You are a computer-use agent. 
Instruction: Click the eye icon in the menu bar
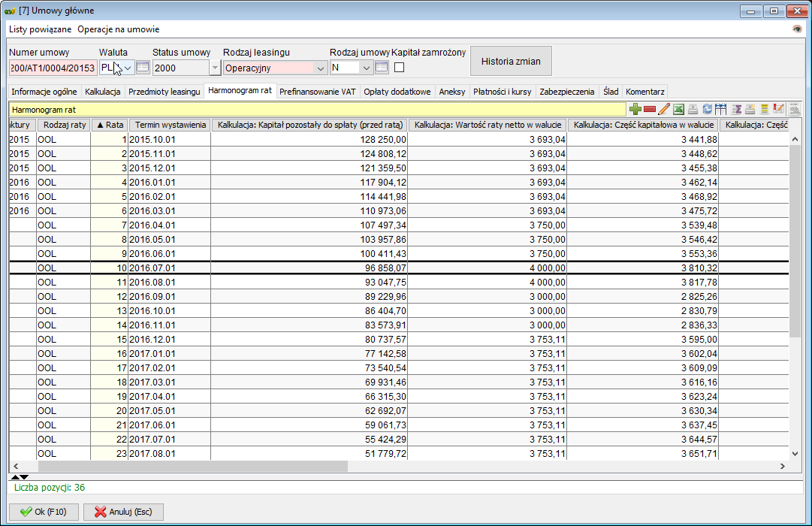point(797,29)
